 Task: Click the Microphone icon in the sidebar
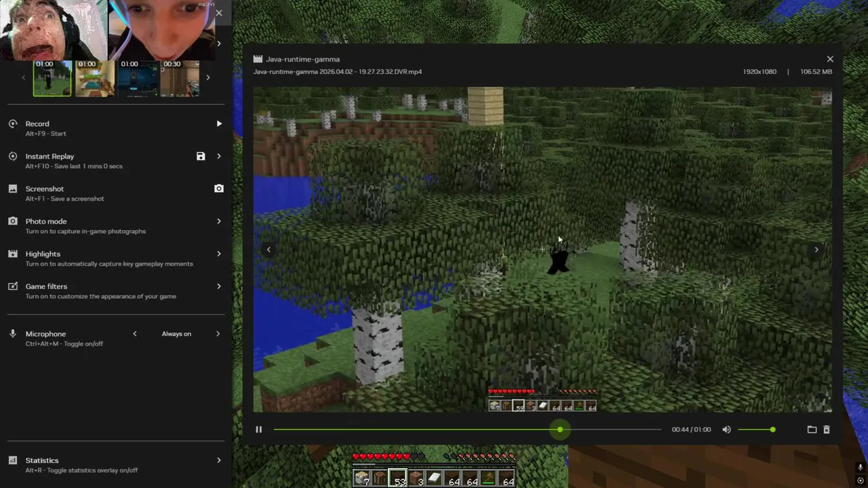pos(13,334)
